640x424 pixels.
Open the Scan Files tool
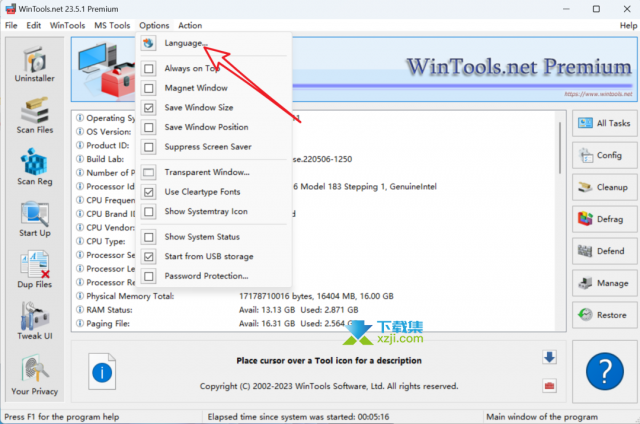pyautogui.click(x=35, y=116)
